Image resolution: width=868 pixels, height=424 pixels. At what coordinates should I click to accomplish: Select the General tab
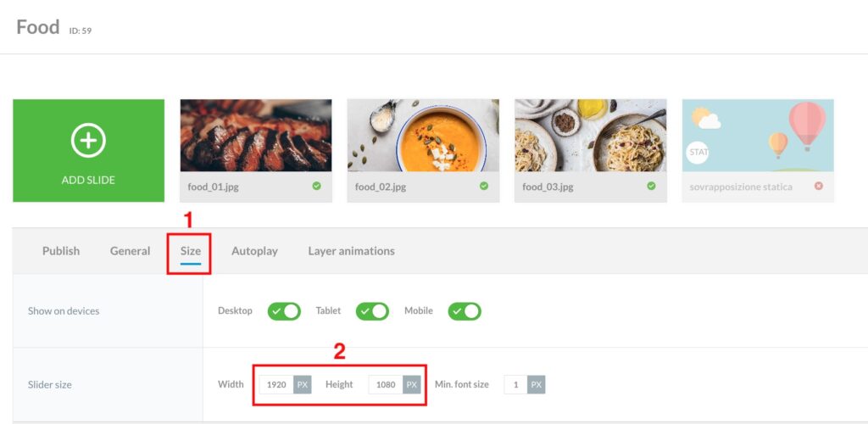pyautogui.click(x=130, y=251)
